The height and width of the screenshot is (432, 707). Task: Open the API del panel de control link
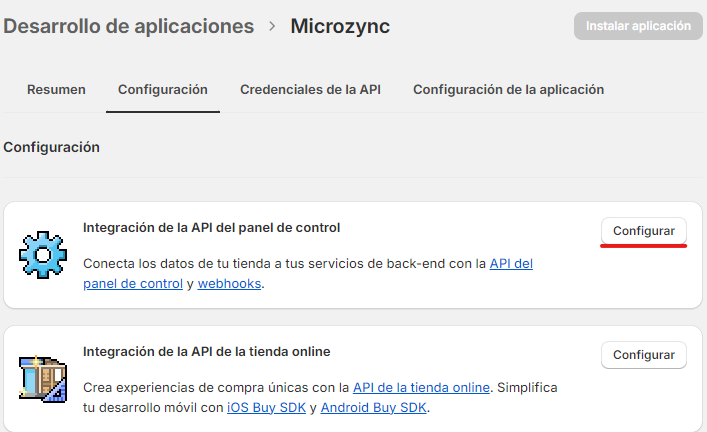point(511,264)
